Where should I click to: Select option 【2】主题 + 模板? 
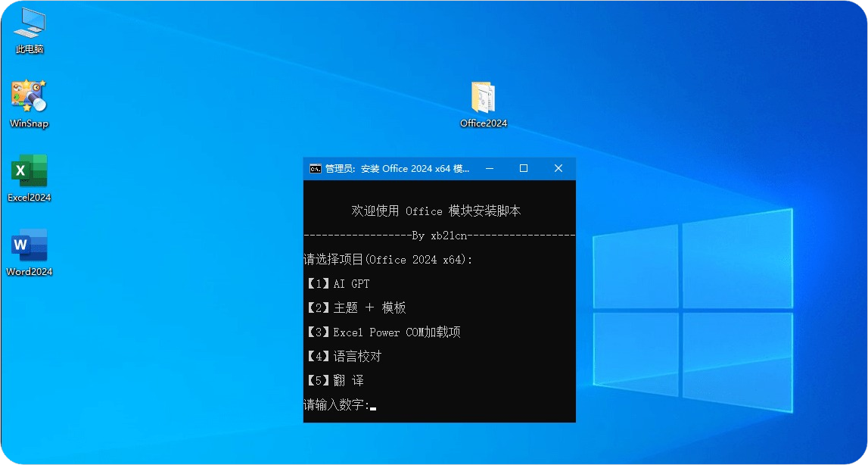click(x=356, y=307)
